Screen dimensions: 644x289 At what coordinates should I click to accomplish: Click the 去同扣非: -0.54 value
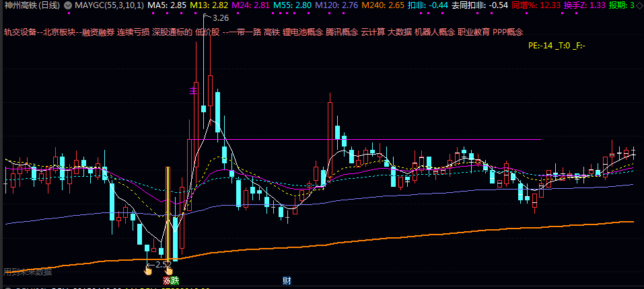[x=479, y=6]
